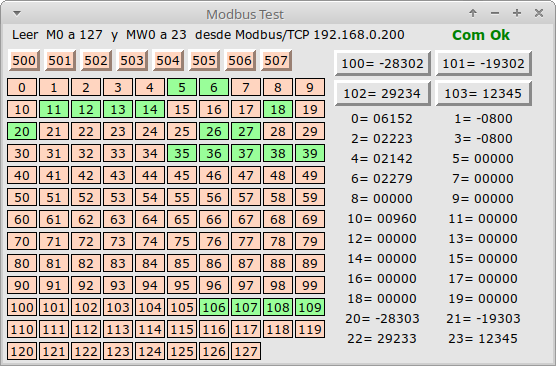Screen dimensions: 556x366
Task: Click the shade window up-arrow icon
Action: click(x=473, y=13)
